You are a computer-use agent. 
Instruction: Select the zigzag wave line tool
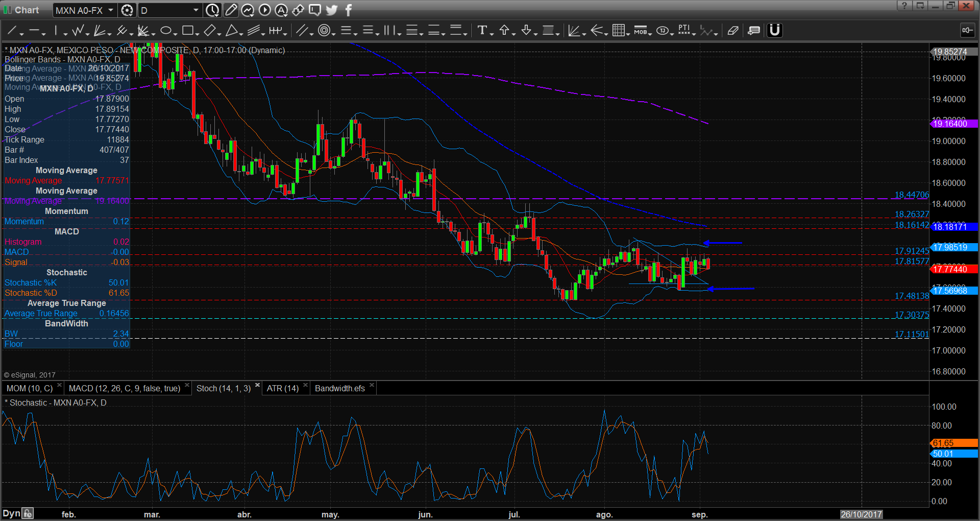click(78, 31)
